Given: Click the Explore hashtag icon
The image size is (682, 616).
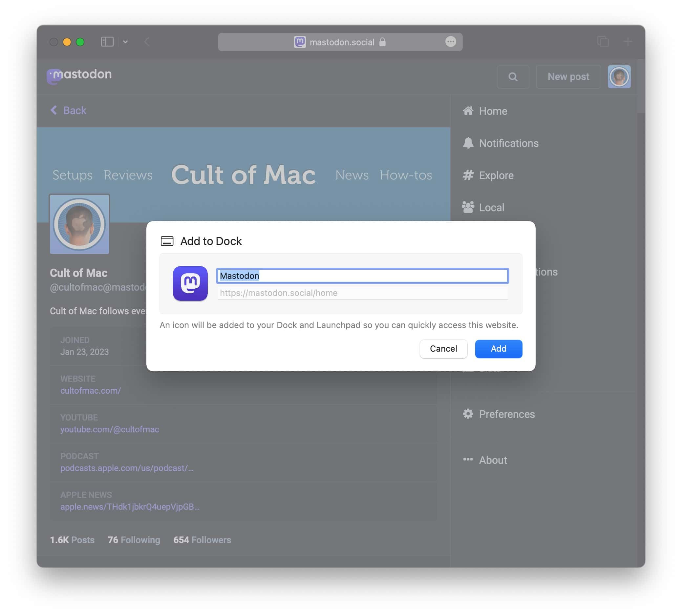Looking at the screenshot, I should [468, 175].
